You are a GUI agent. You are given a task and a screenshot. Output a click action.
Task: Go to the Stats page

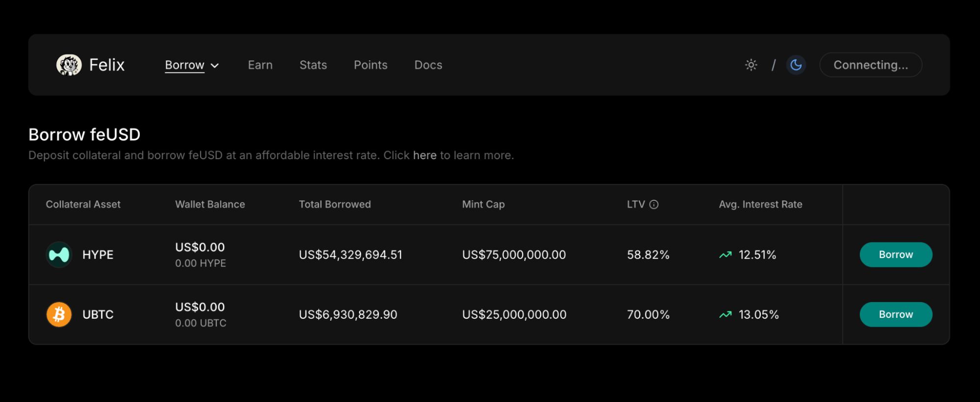tap(313, 65)
